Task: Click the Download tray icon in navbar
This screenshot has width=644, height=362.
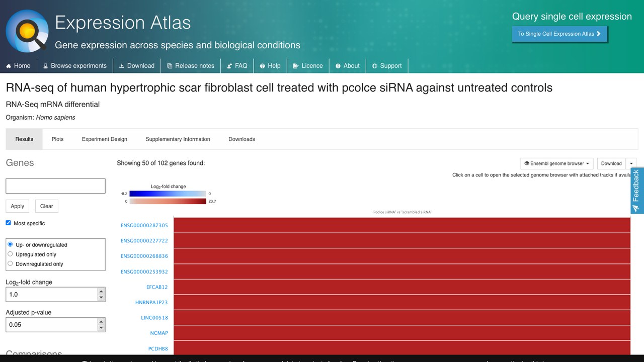Action: coord(122,66)
